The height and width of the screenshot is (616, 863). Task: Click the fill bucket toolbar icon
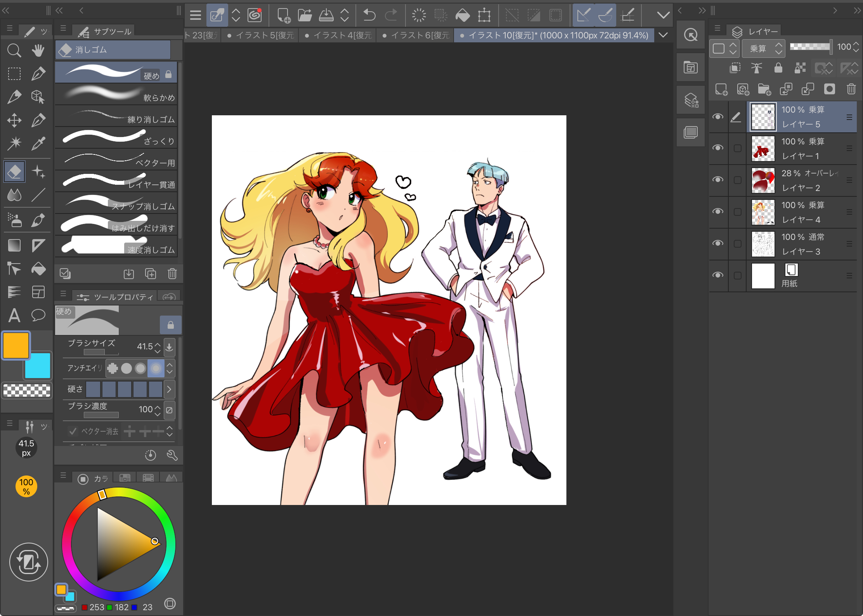click(462, 16)
